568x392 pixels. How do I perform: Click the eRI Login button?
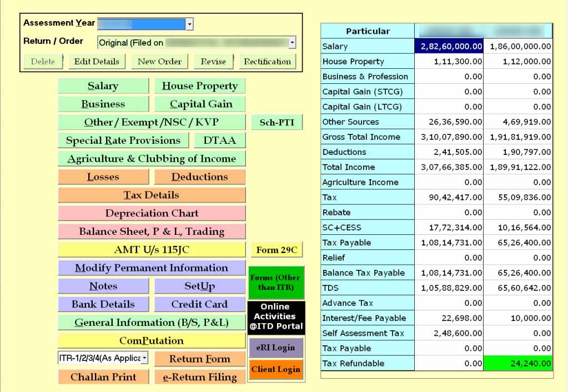(275, 348)
